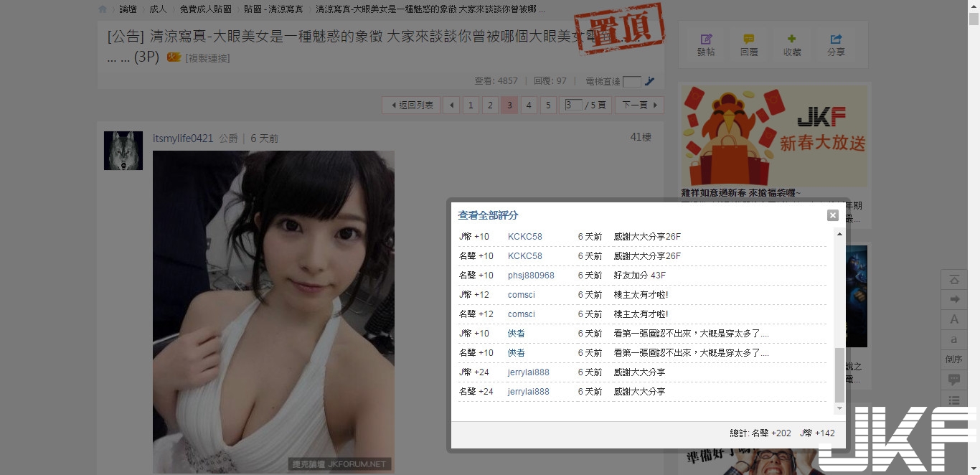The height and width of the screenshot is (475, 980).
Task: Click the speech bubble comment icon in the side toolbar
Action: pos(954,380)
